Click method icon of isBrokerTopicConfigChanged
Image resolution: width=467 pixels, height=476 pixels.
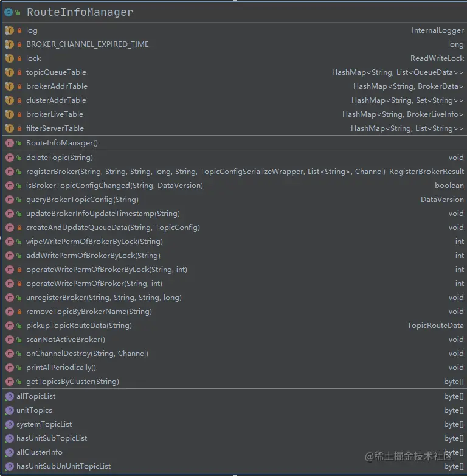click(x=10, y=186)
